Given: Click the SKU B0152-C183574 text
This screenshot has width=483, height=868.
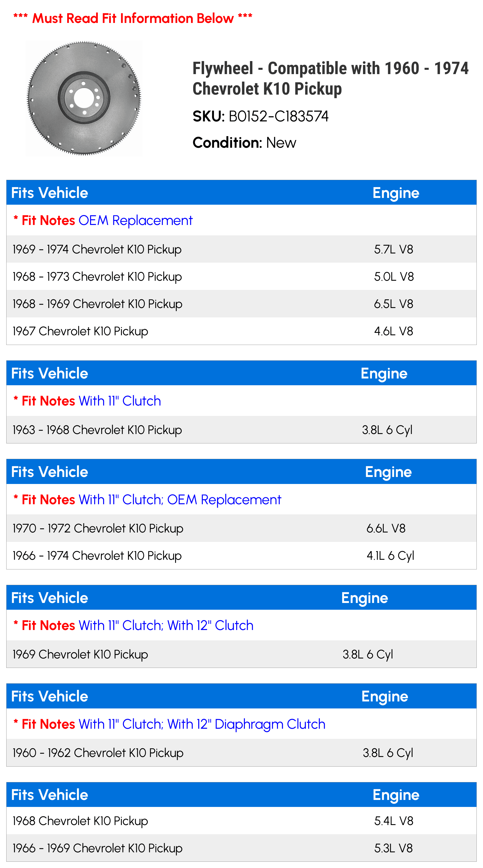Looking at the screenshot, I should click(x=260, y=116).
